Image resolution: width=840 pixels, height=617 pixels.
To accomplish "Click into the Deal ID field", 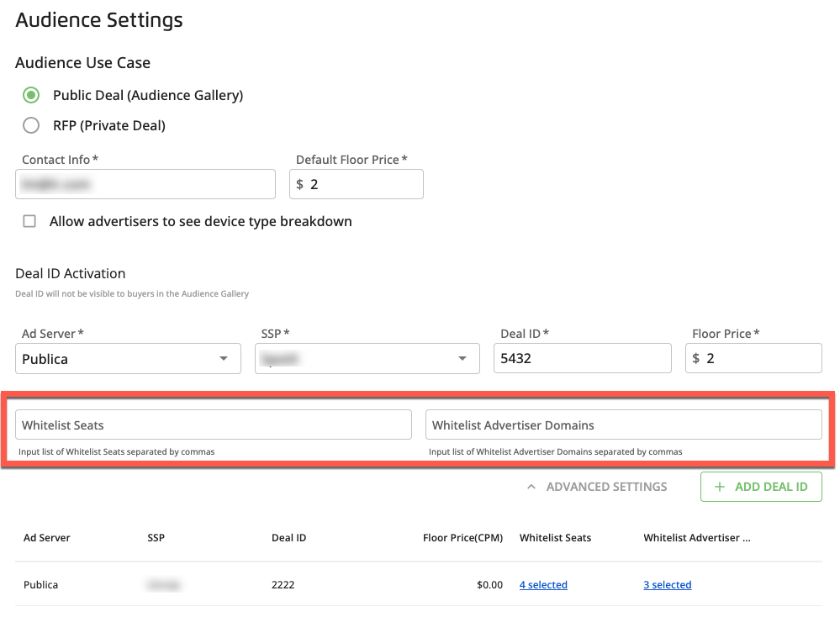I will click(582, 358).
